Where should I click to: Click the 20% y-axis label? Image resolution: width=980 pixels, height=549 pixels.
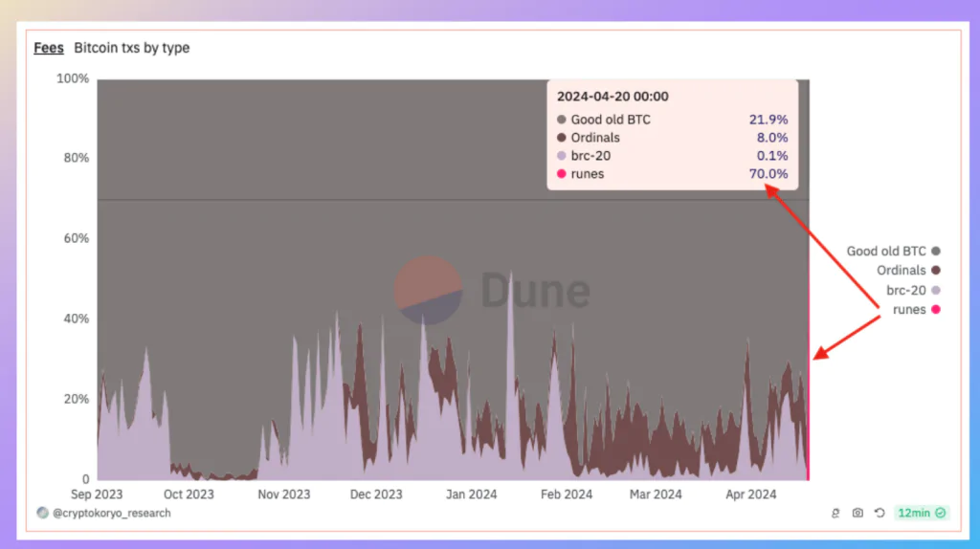click(77, 399)
